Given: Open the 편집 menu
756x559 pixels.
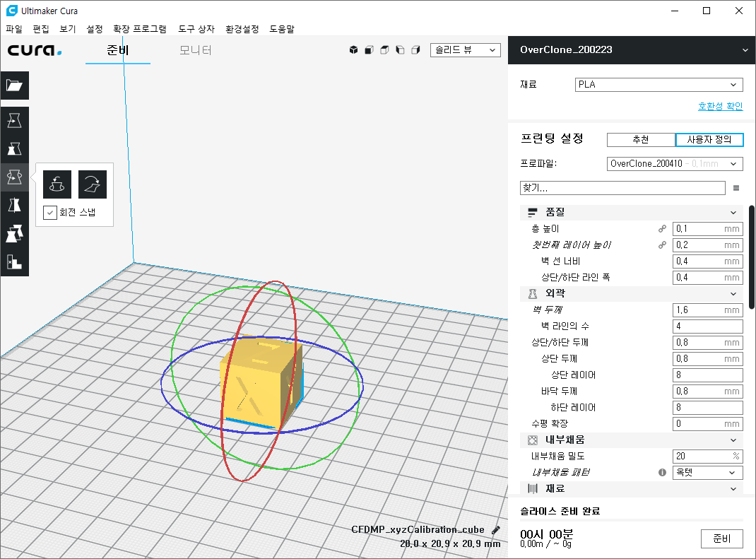Looking at the screenshot, I should pos(41,29).
